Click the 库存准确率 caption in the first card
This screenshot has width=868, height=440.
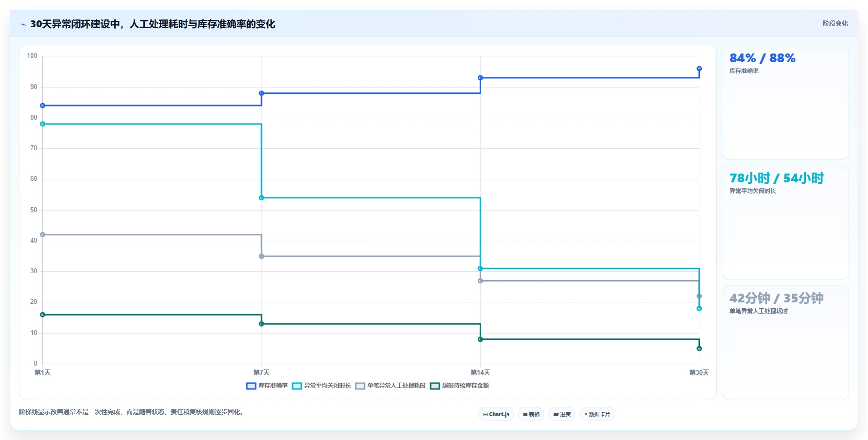[x=744, y=71]
